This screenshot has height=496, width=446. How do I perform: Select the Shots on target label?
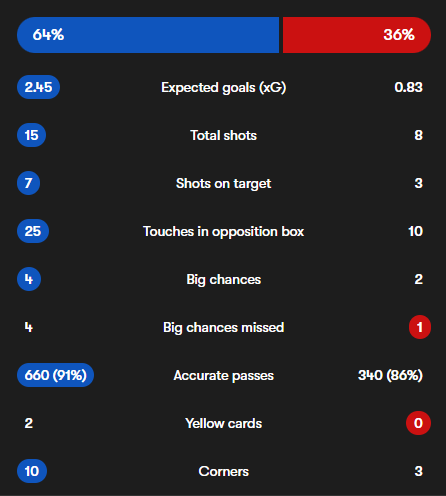pyautogui.click(x=224, y=184)
